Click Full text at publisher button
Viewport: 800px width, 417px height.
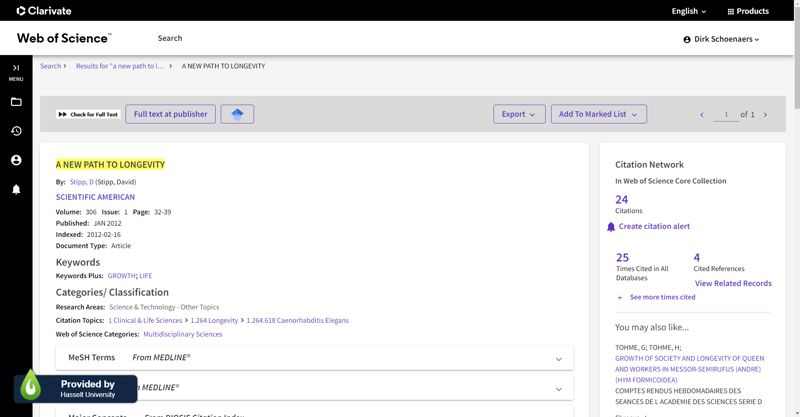pyautogui.click(x=170, y=114)
